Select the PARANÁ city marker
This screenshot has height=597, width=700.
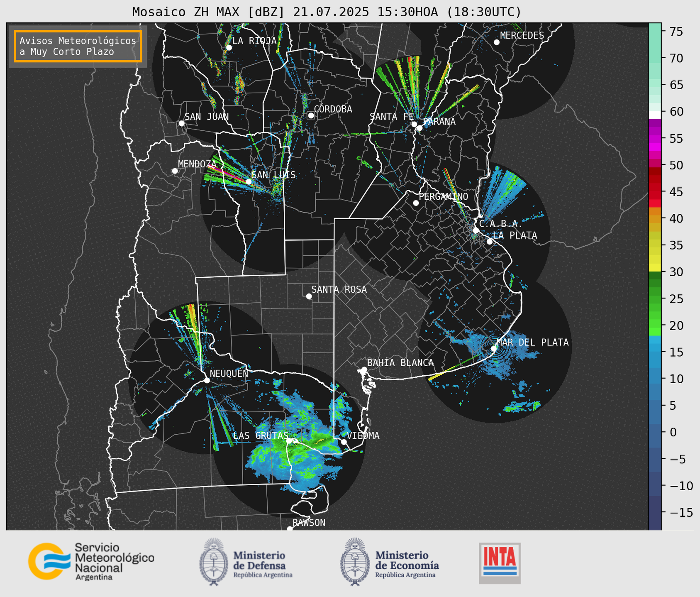pos(420,128)
